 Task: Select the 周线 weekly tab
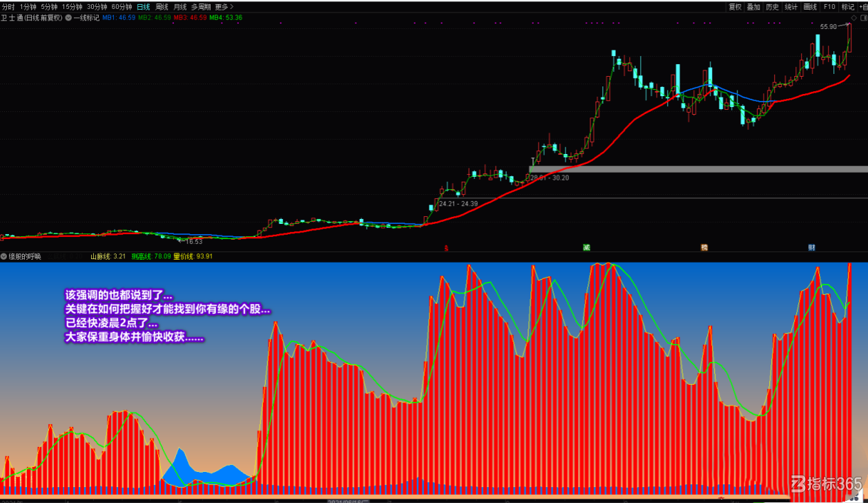tap(162, 7)
